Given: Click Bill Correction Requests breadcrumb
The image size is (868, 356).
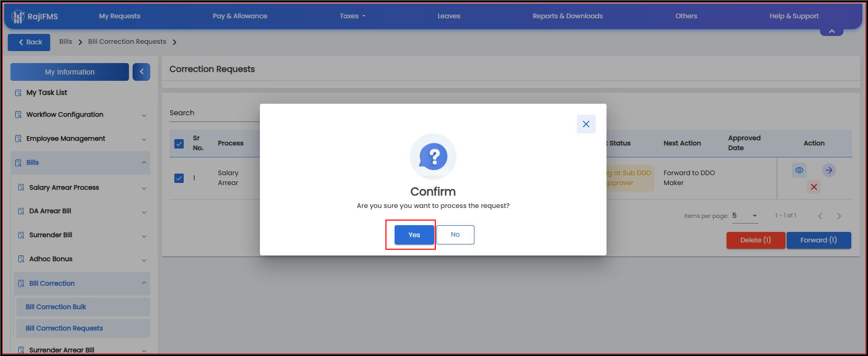Looking at the screenshot, I should [x=127, y=42].
